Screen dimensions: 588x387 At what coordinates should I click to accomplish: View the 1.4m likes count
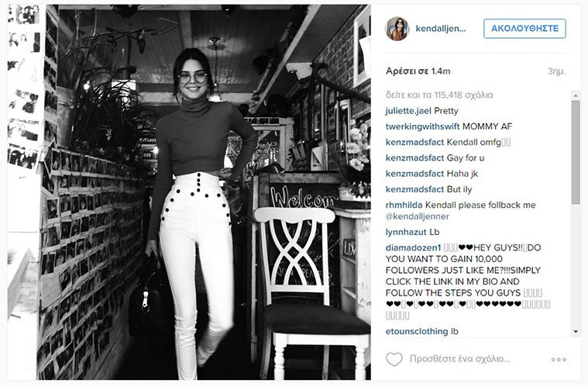tap(418, 71)
